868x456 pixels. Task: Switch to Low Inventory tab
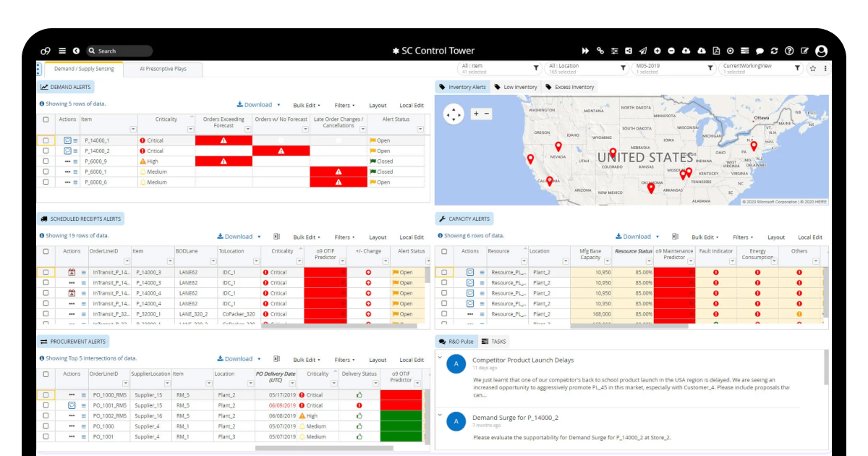(516, 87)
